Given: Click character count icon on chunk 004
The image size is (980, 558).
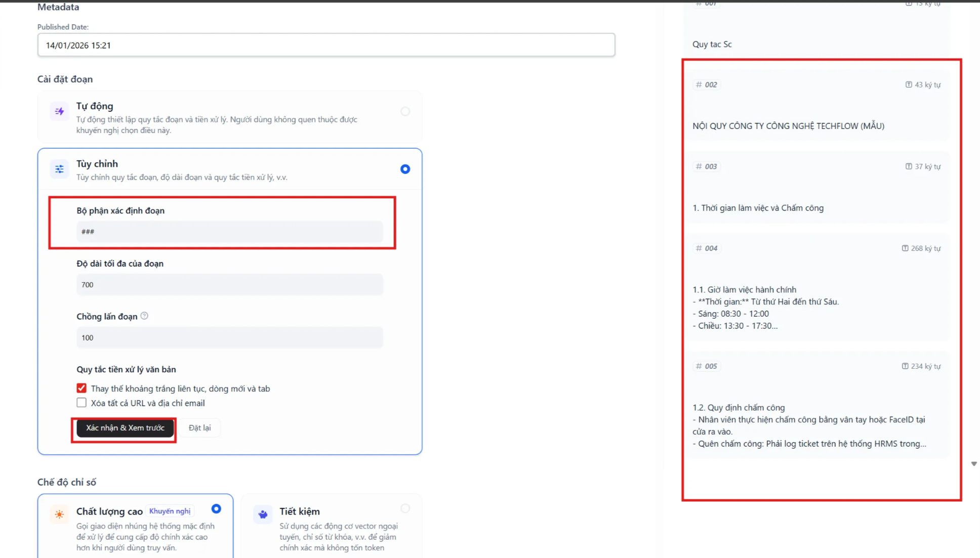Looking at the screenshot, I should 905,248.
